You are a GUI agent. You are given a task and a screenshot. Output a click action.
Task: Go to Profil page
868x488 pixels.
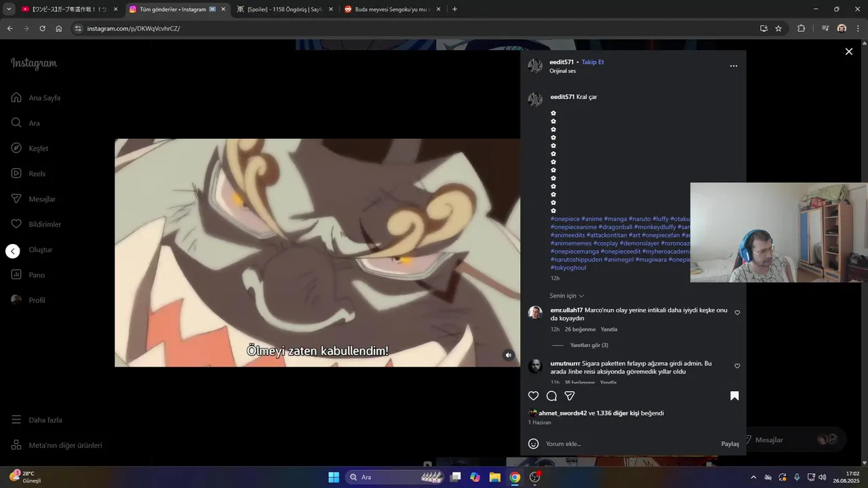[28, 300]
